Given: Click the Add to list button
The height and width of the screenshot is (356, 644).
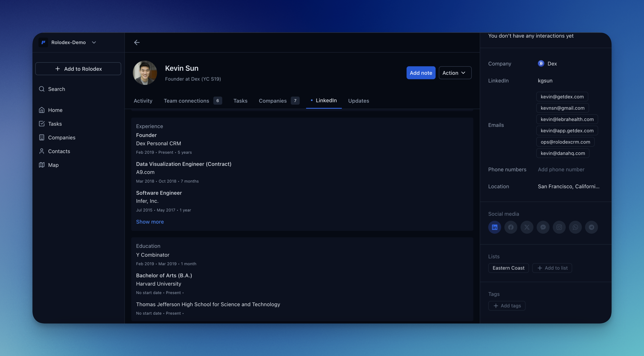Looking at the screenshot, I should click(552, 268).
